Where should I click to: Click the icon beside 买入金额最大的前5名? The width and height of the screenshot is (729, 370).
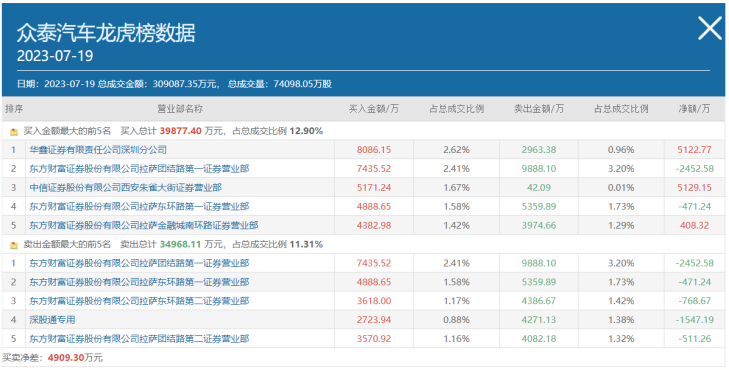click(x=14, y=132)
